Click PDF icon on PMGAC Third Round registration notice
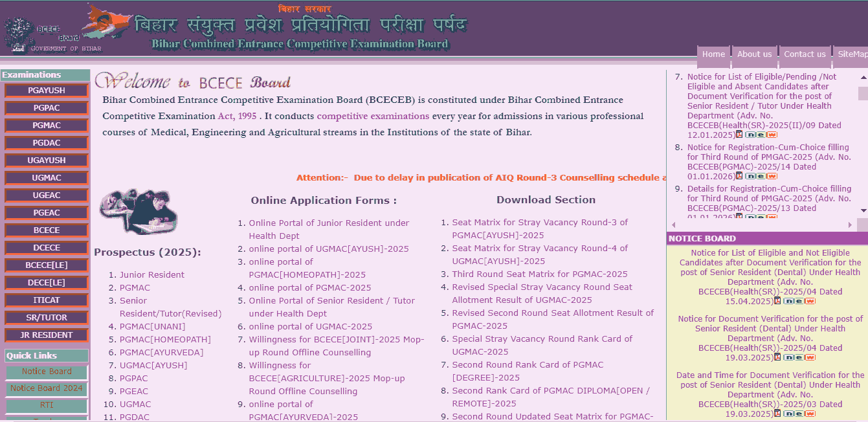Image resolution: width=868 pixels, height=422 pixels. click(739, 175)
